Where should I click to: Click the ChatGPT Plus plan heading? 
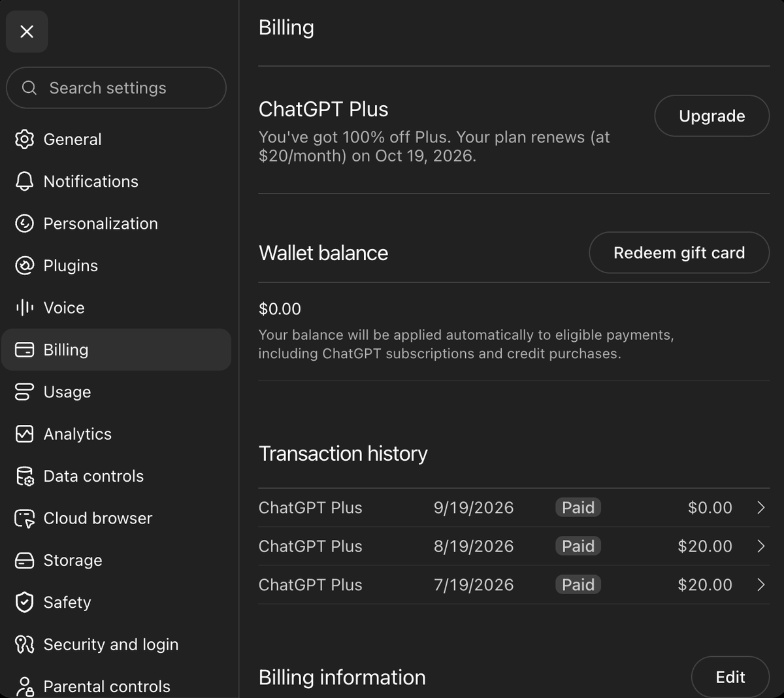click(x=323, y=109)
